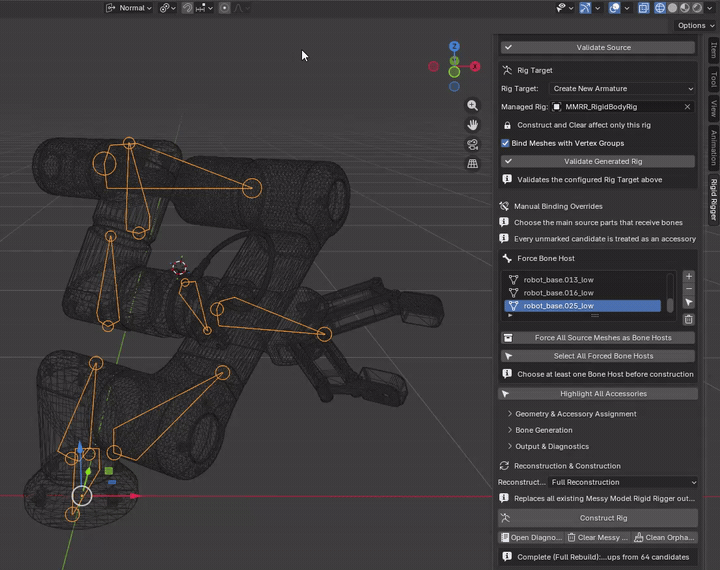Open the Options dropdown
The height and width of the screenshot is (570, 720).
695,25
